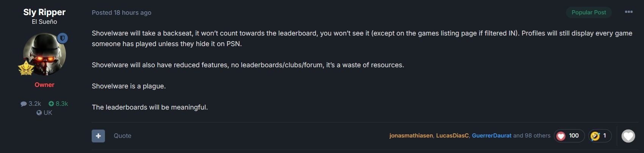Click the blue moderator shield badge
The image size is (644, 153).
click(63, 38)
